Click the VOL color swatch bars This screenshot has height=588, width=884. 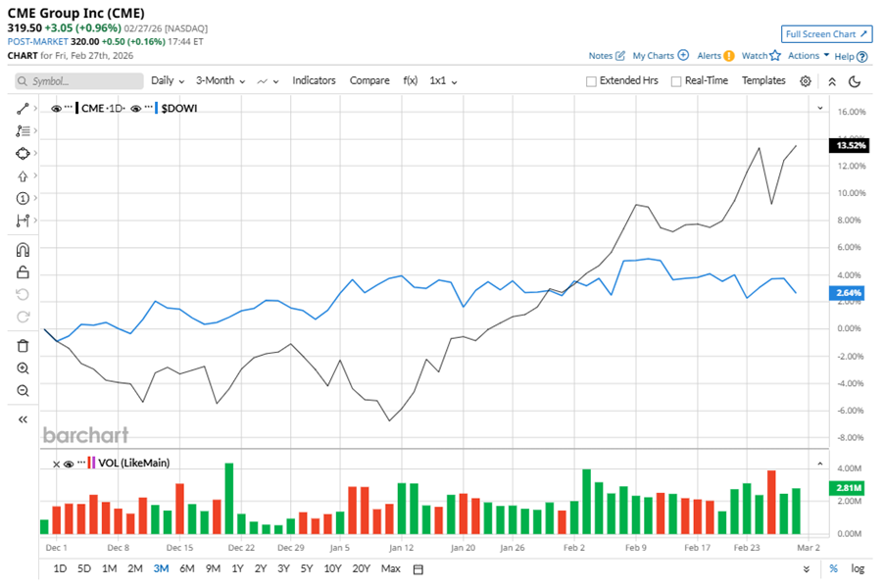pos(91,464)
